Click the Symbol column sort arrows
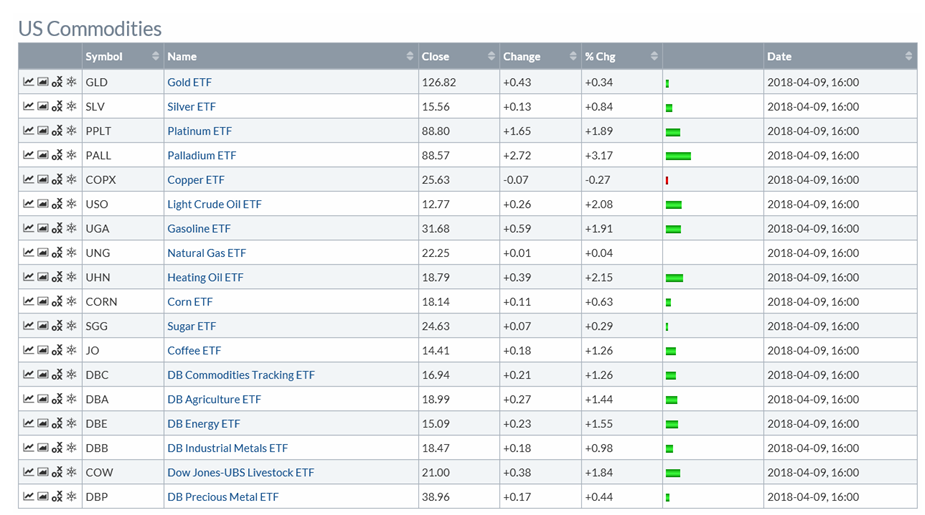The width and height of the screenshot is (925, 515). coord(155,57)
